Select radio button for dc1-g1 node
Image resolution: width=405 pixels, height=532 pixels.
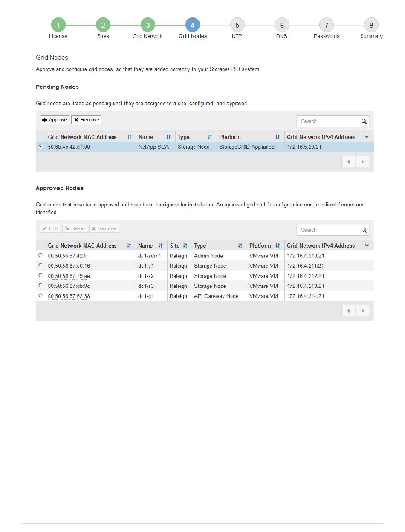pyautogui.click(x=40, y=295)
